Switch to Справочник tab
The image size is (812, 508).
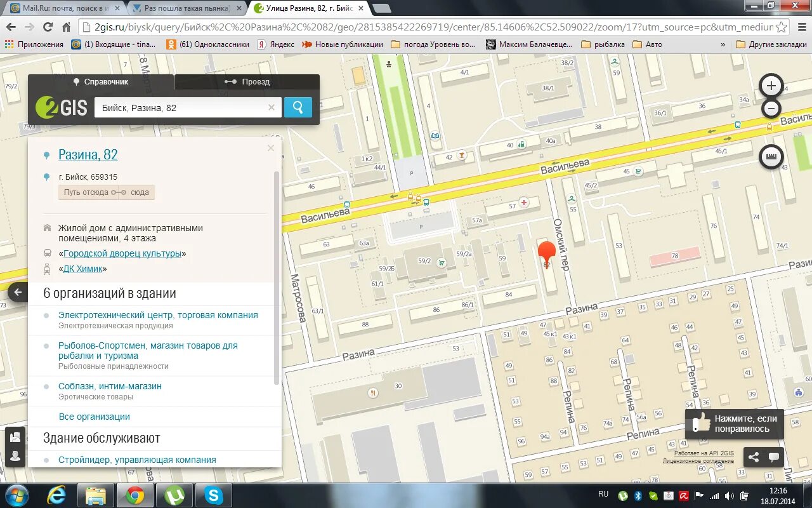(x=101, y=82)
